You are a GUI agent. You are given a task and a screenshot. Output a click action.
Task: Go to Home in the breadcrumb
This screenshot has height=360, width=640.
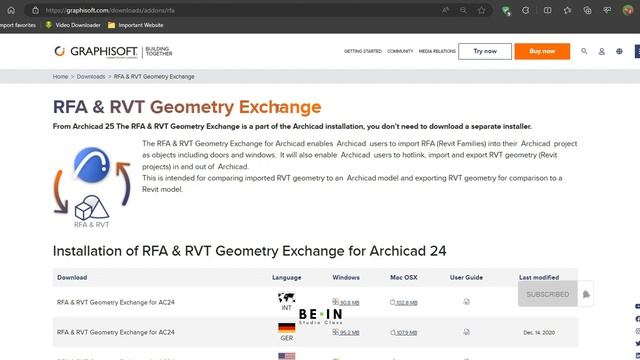tap(60, 76)
